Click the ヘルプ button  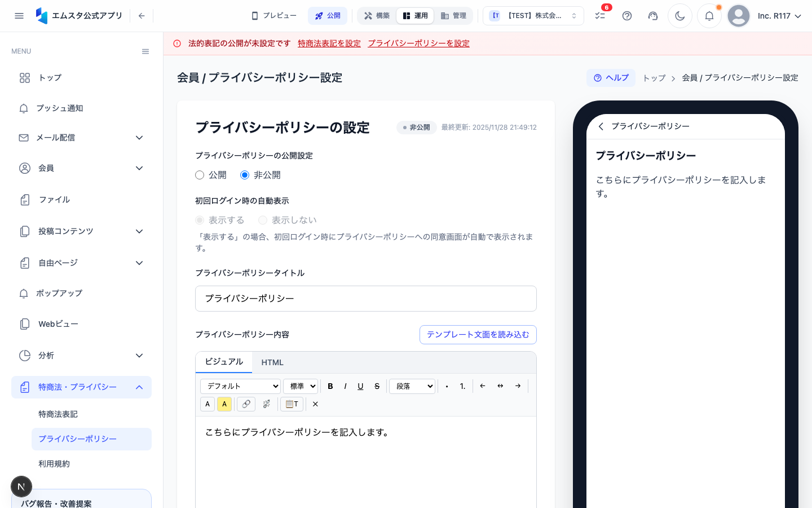pos(611,78)
